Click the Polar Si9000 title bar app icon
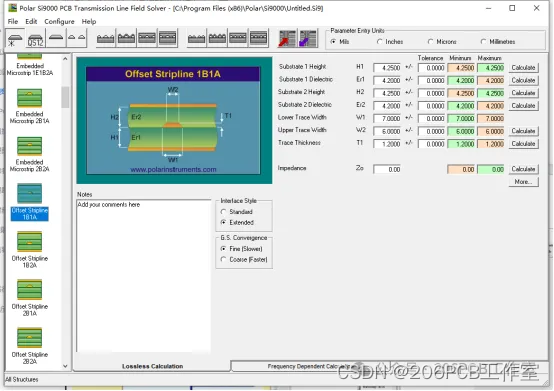Screen dimensions: 554x391 point(12,8)
